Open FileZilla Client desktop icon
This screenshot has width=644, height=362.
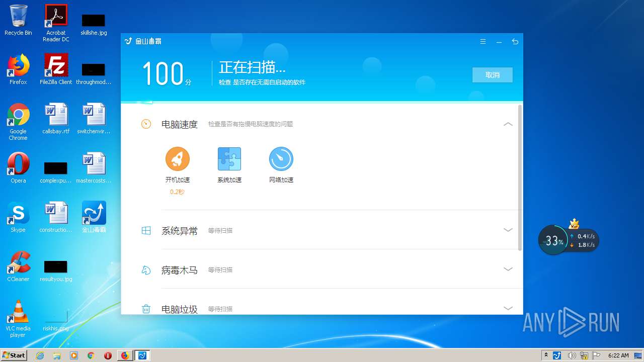[56, 69]
